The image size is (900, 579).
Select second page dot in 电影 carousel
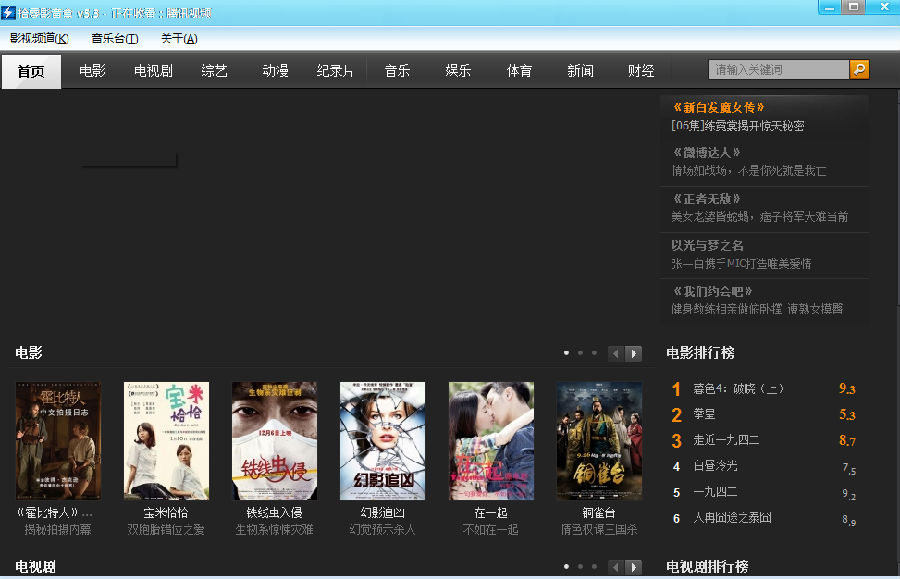click(x=580, y=353)
